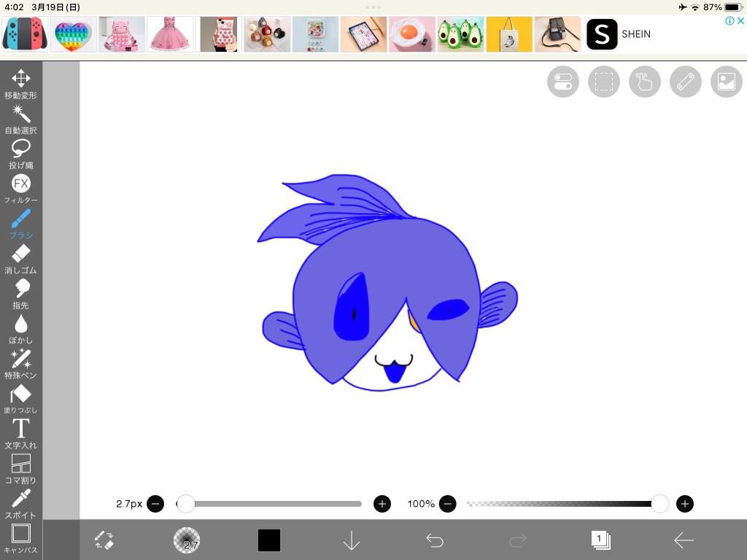Open the brush settings 2.7 preview
The height and width of the screenshot is (560, 747).
pos(187,540)
